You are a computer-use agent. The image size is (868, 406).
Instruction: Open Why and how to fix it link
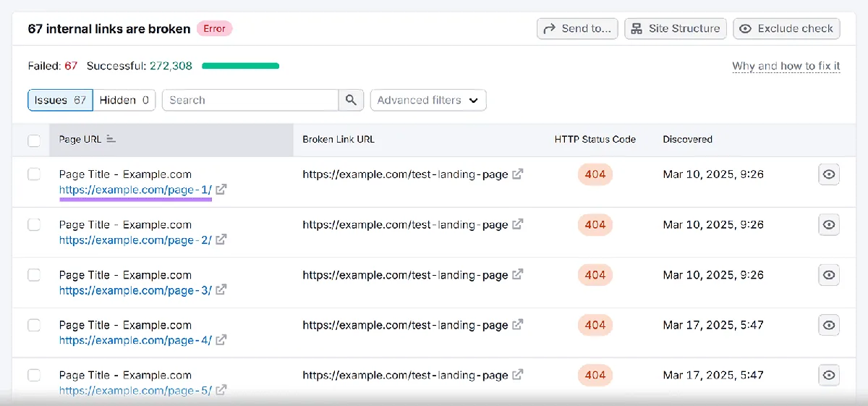coord(786,66)
